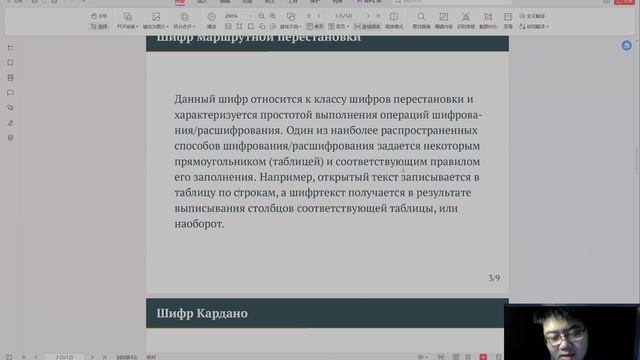The height and width of the screenshot is (360, 640).
Task: Click the edit content tool
Action: [443, 21]
